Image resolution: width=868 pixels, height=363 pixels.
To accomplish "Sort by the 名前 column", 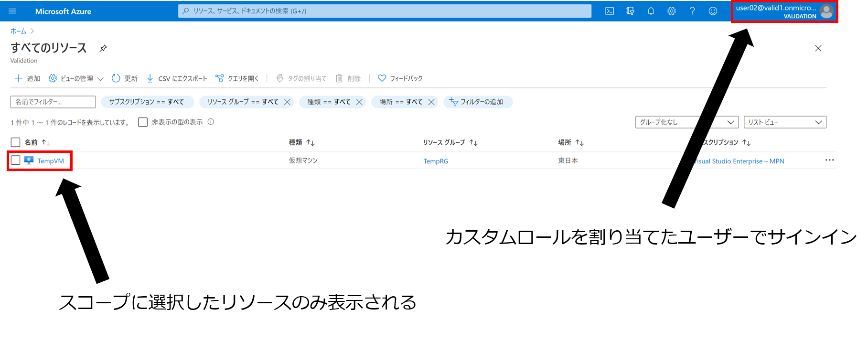I will pos(37,142).
